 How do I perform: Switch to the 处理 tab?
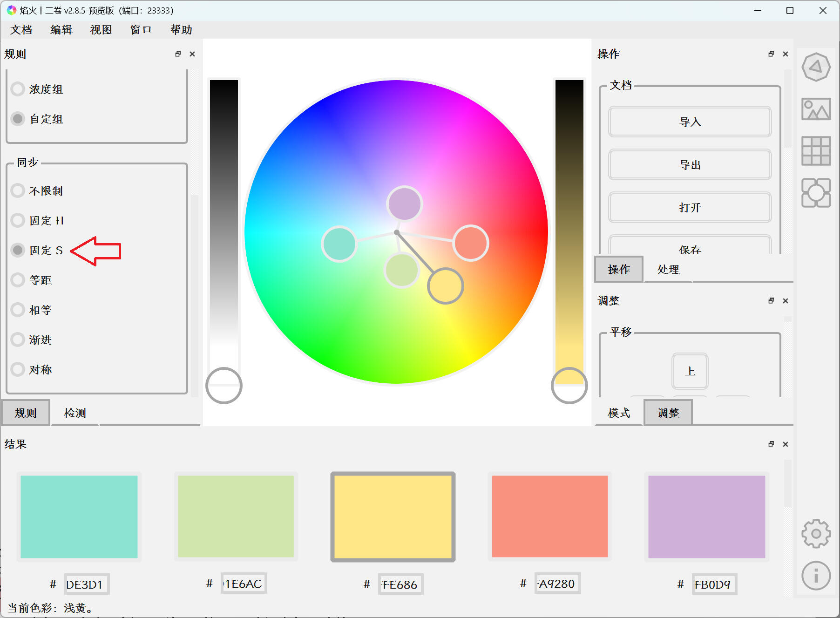pos(668,270)
